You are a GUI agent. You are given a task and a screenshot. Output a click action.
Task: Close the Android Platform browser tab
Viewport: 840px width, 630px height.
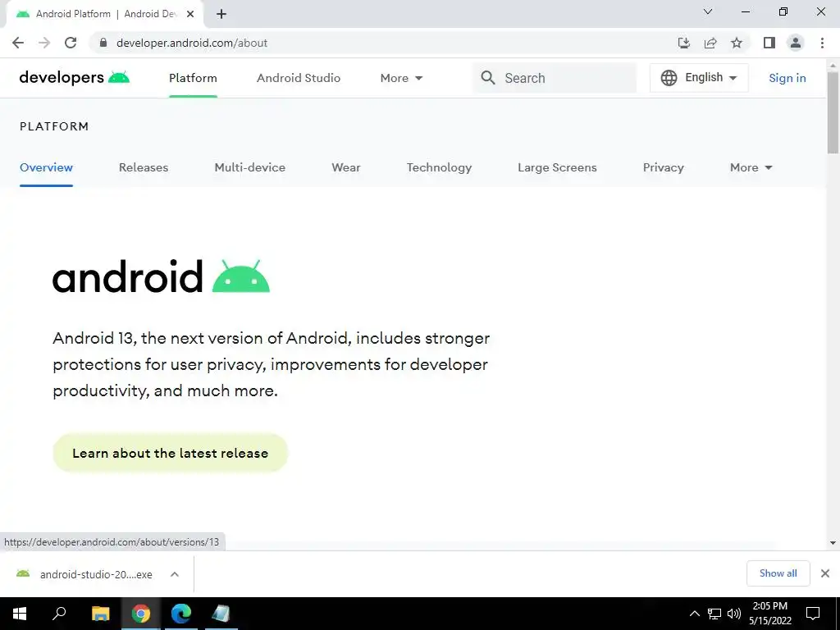click(190, 15)
